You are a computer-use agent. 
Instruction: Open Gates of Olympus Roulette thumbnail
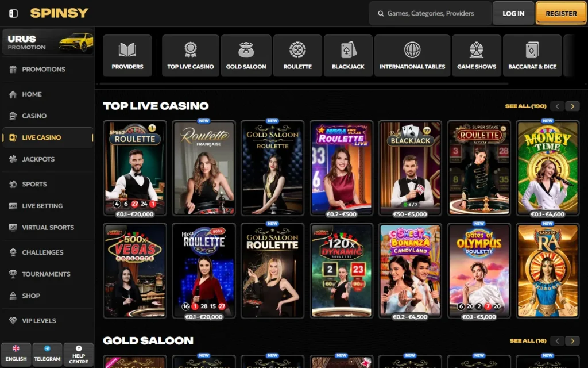pyautogui.click(x=479, y=271)
